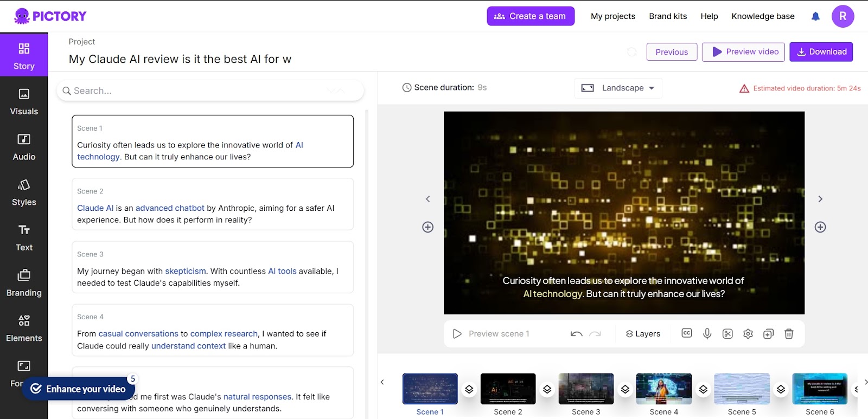Click the 'skepticism' highlighted keyword
The width and height of the screenshot is (868, 419).
186,271
